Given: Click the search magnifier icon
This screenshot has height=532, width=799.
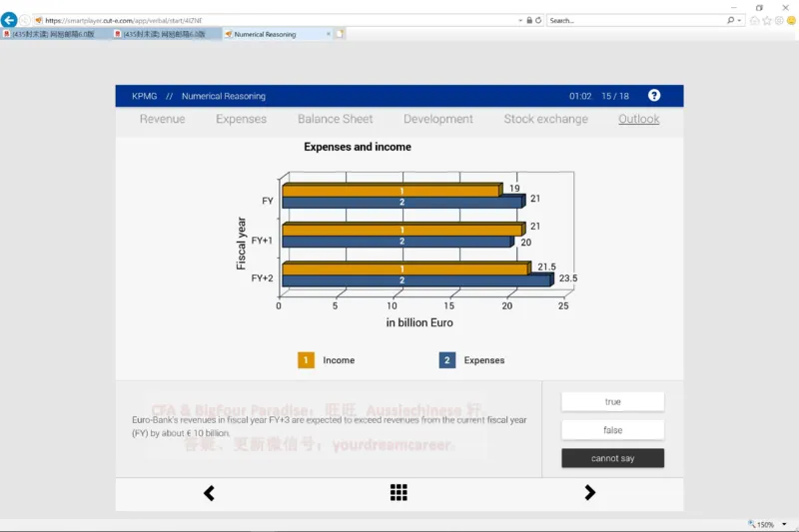Looking at the screenshot, I should (731, 20).
